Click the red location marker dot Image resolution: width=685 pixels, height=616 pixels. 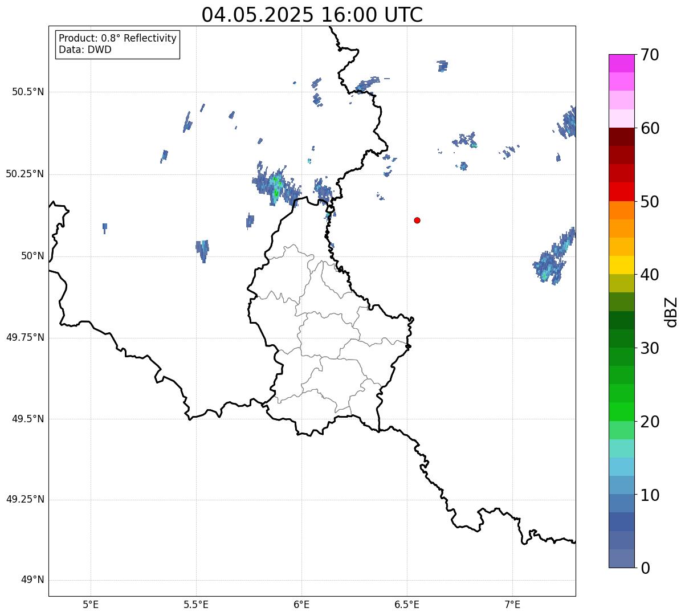point(417,220)
